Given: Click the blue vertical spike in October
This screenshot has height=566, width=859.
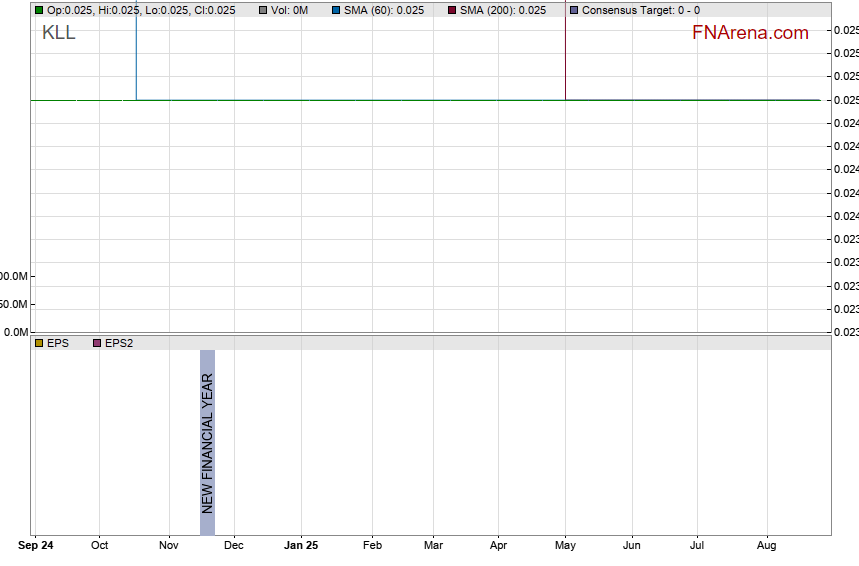Looking at the screenshot, I should (136, 55).
